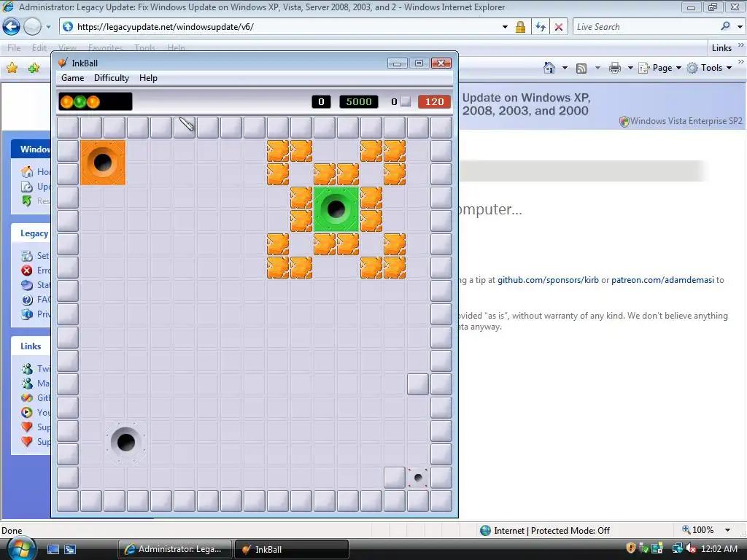Viewport: 747px width, 560px height.
Task: Open the Edit menu in Internet Explorer
Action: tap(39, 47)
